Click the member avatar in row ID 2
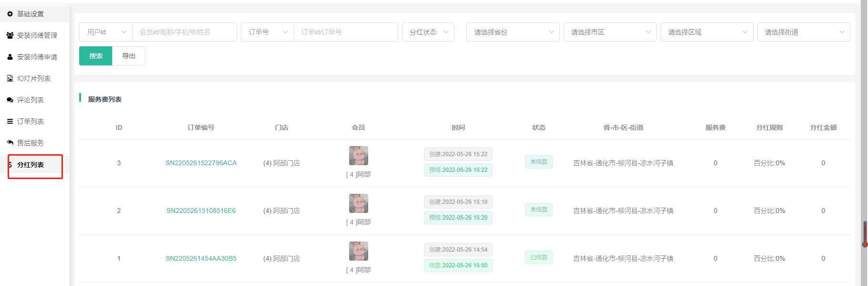 coord(358,203)
